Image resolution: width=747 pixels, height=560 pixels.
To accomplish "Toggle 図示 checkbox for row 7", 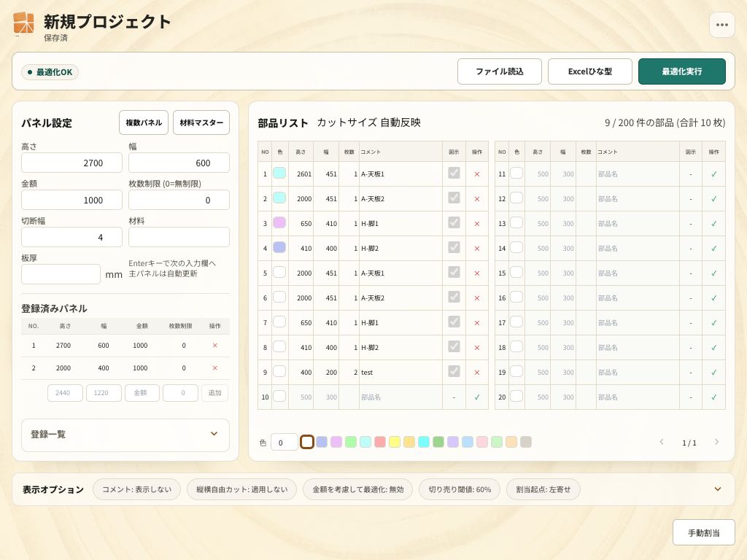I will click(454, 322).
